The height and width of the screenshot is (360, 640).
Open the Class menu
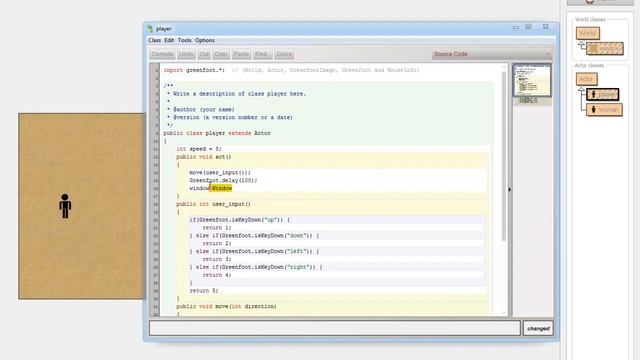(154, 40)
